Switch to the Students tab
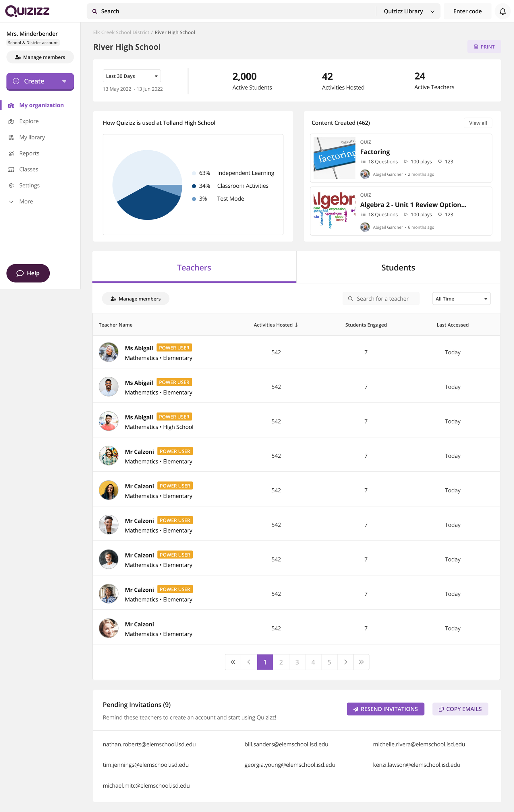The width and height of the screenshot is (514, 812). [398, 267]
